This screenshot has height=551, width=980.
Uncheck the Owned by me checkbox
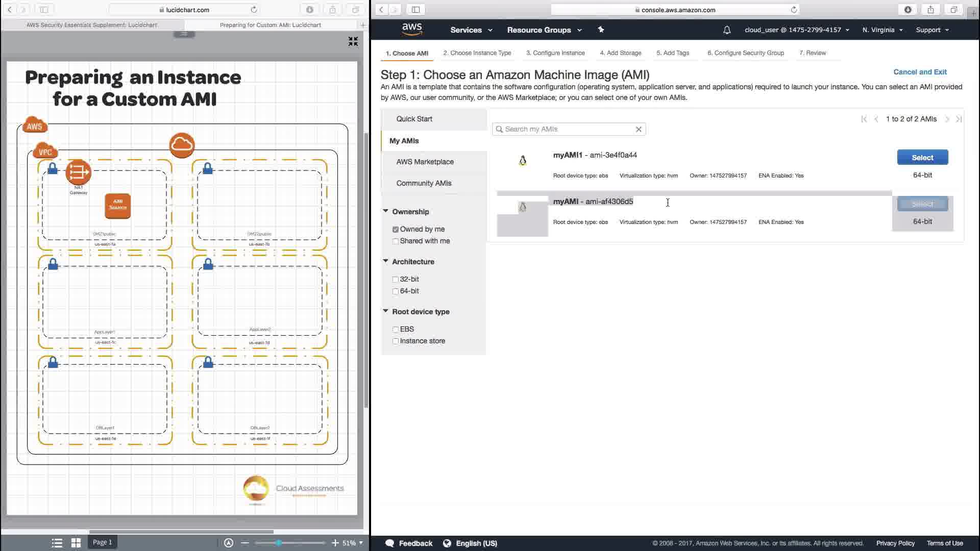396,230
